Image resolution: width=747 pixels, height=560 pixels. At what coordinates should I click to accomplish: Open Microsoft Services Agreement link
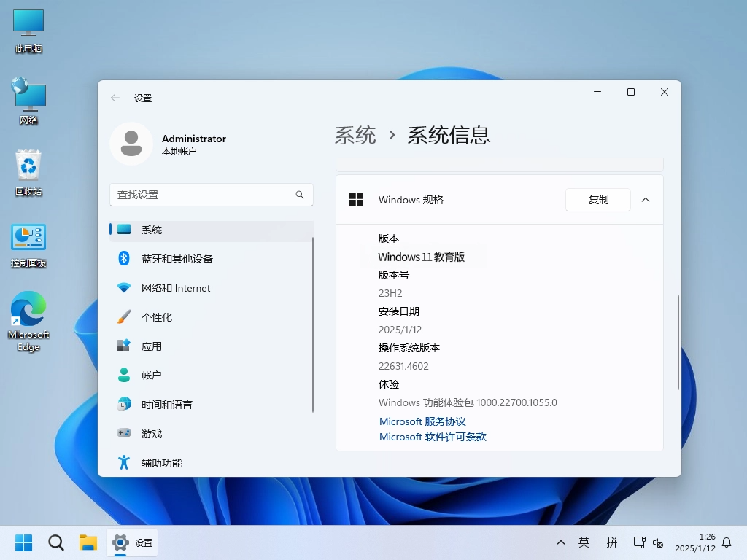422,421
